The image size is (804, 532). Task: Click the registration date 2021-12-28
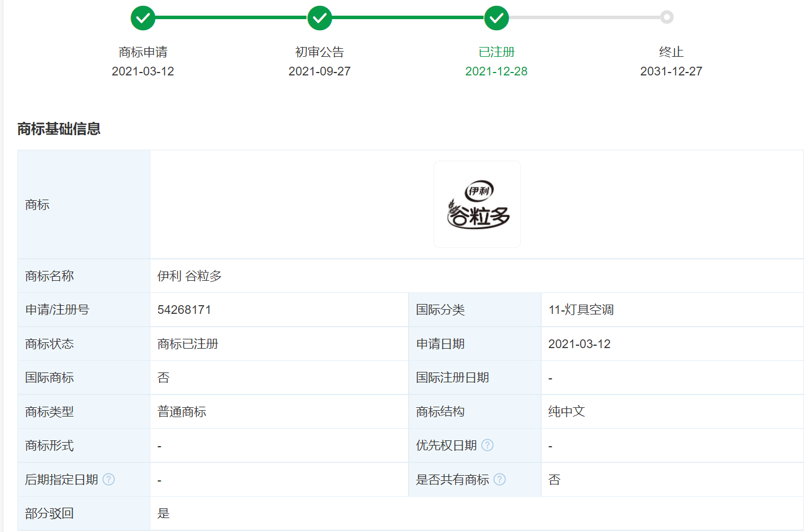tap(496, 71)
